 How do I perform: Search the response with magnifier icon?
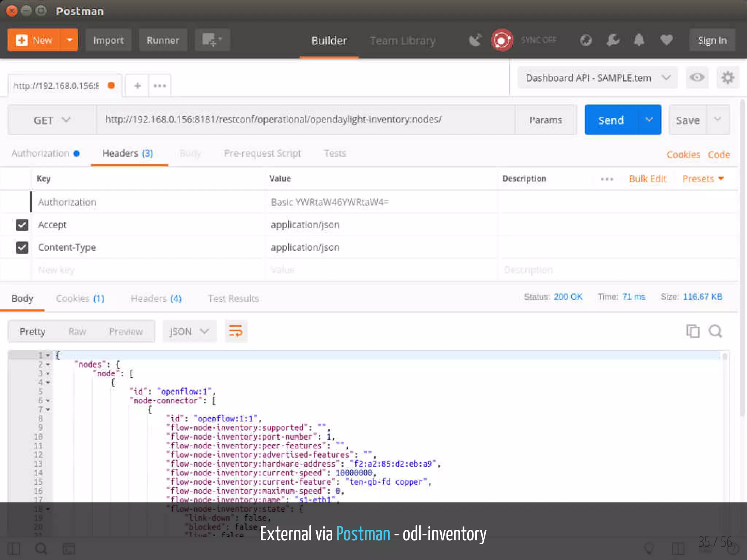tap(715, 331)
